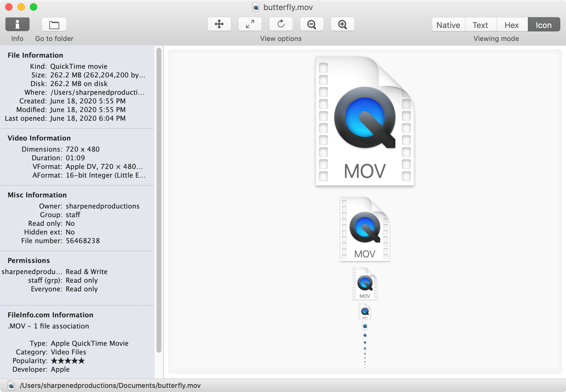
Task: Click the proxy icon next to butterfly.mov title
Action: coord(256,7)
